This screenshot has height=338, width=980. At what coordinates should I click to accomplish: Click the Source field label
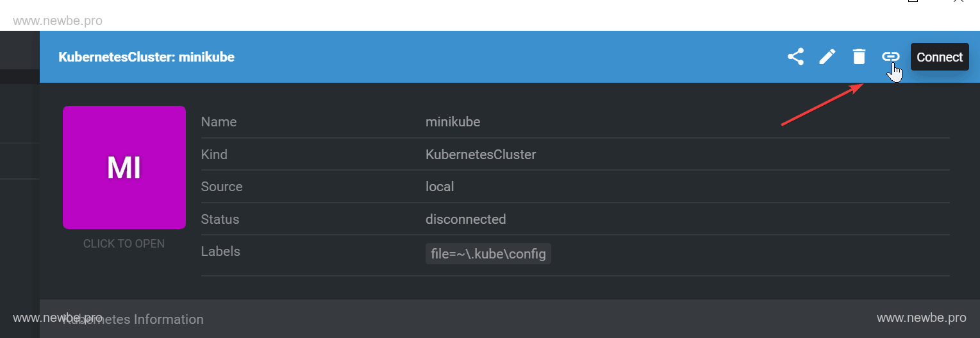[222, 187]
